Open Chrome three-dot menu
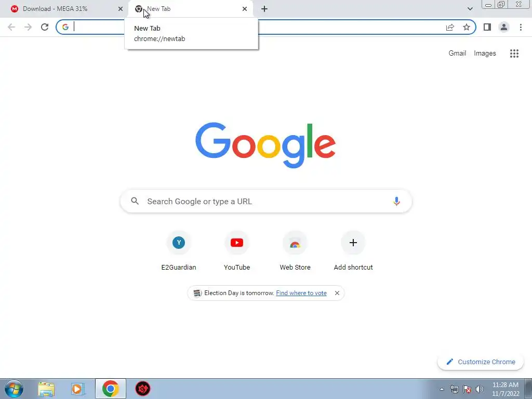 pyautogui.click(x=521, y=27)
